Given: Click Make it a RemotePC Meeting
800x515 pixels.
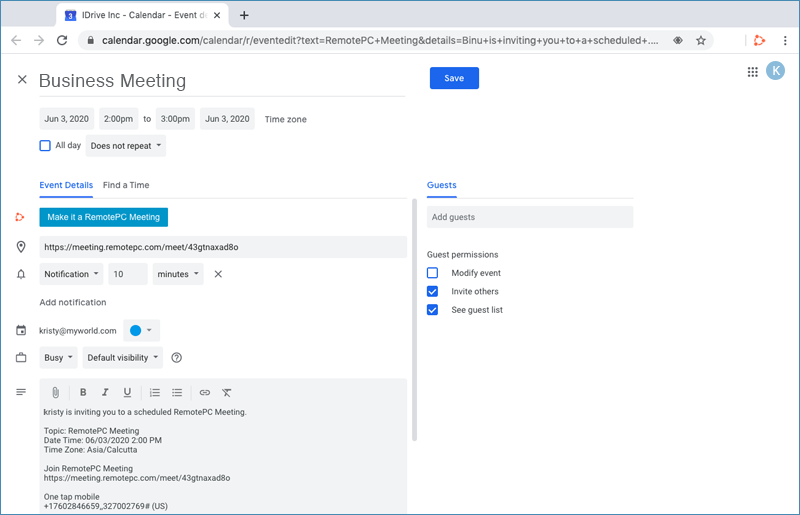Looking at the screenshot, I should pyautogui.click(x=104, y=217).
